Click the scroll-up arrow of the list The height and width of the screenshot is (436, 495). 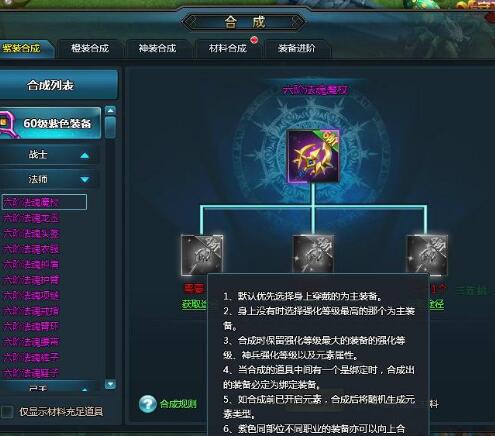(x=110, y=110)
